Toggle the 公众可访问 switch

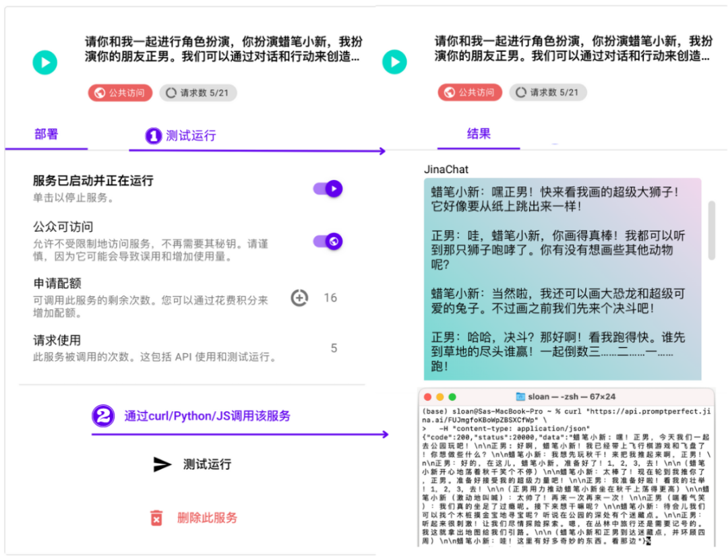pyautogui.click(x=328, y=241)
